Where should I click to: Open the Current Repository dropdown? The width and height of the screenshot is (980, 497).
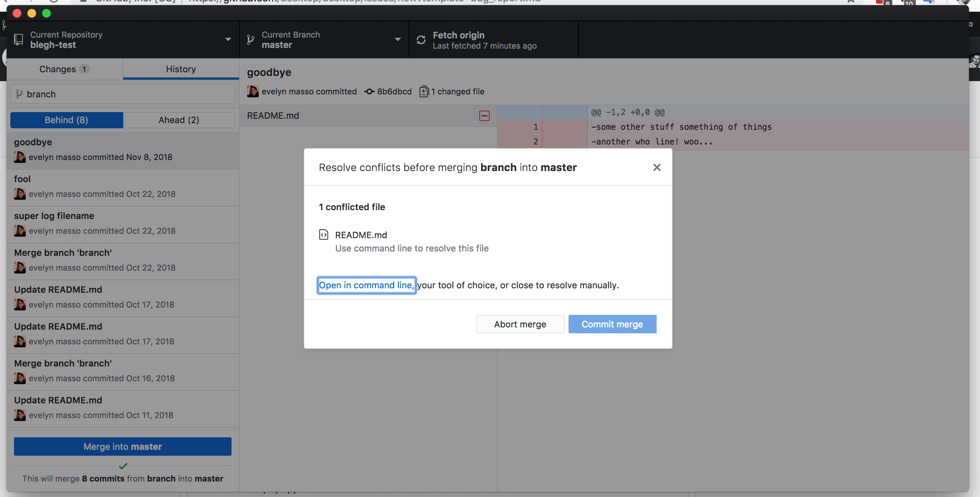click(x=228, y=39)
